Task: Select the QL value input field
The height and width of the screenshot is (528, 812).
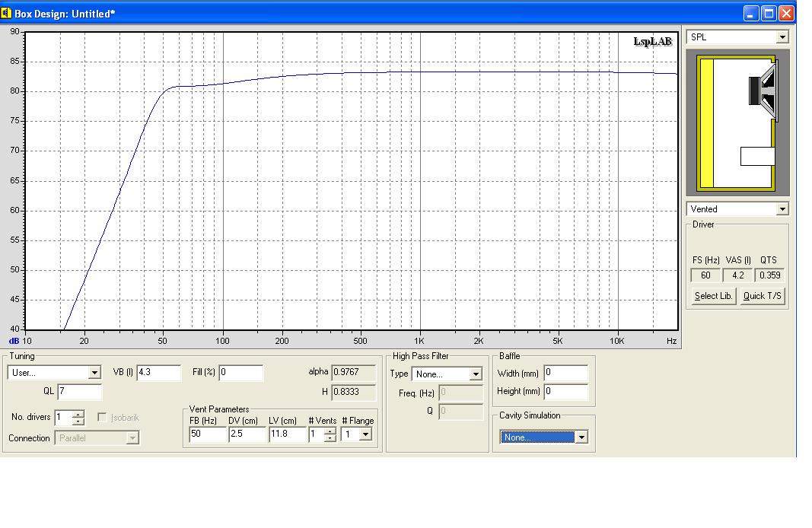Action: coord(79,392)
